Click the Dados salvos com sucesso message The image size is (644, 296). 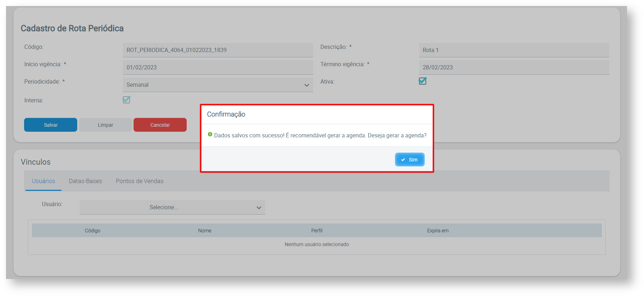pos(320,136)
